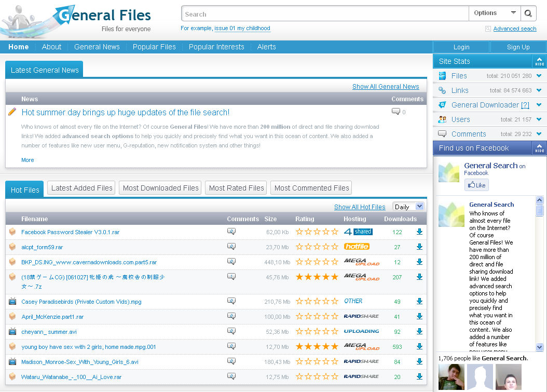Hide the Site Stats panel

coord(539,61)
